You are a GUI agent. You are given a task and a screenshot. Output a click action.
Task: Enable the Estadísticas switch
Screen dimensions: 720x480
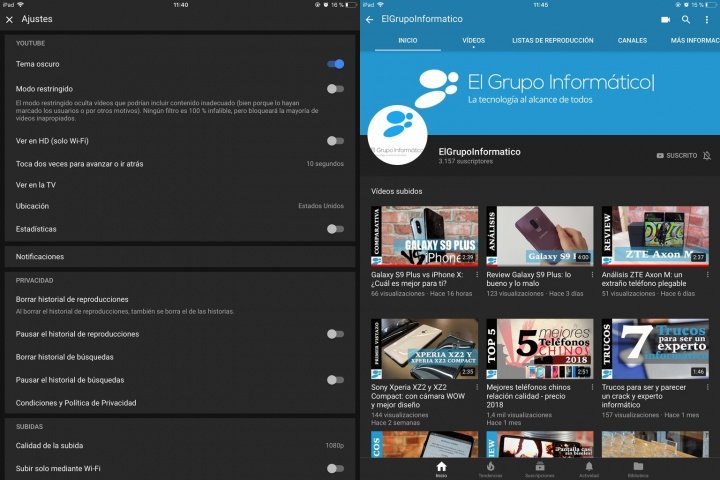(x=336, y=229)
